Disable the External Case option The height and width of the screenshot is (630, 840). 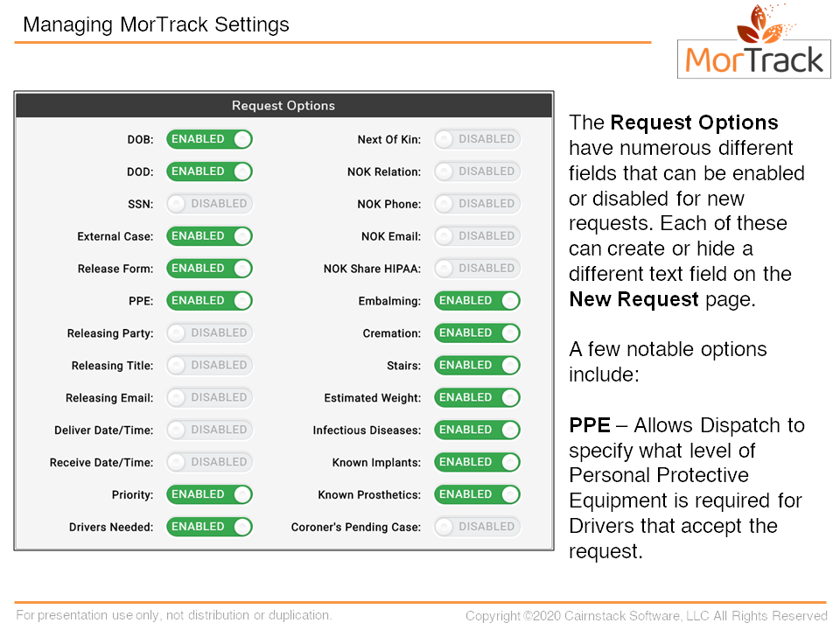(209, 236)
